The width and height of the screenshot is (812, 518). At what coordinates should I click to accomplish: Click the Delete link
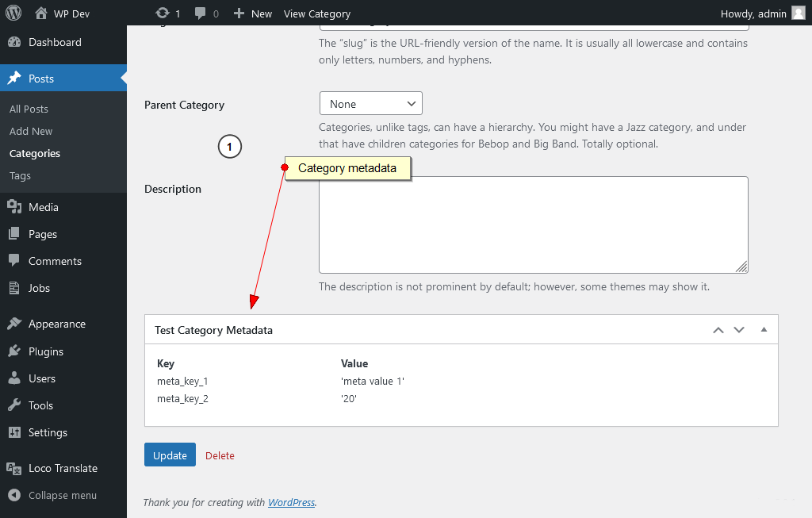[220, 455]
